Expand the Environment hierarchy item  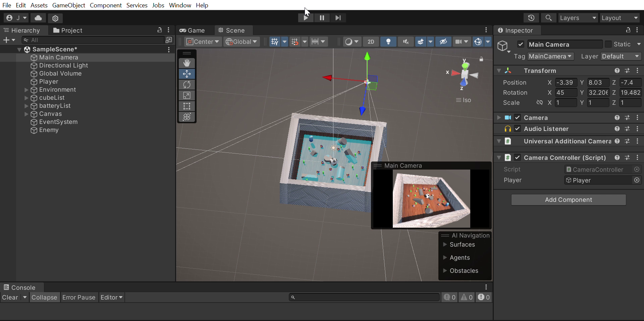(x=26, y=90)
